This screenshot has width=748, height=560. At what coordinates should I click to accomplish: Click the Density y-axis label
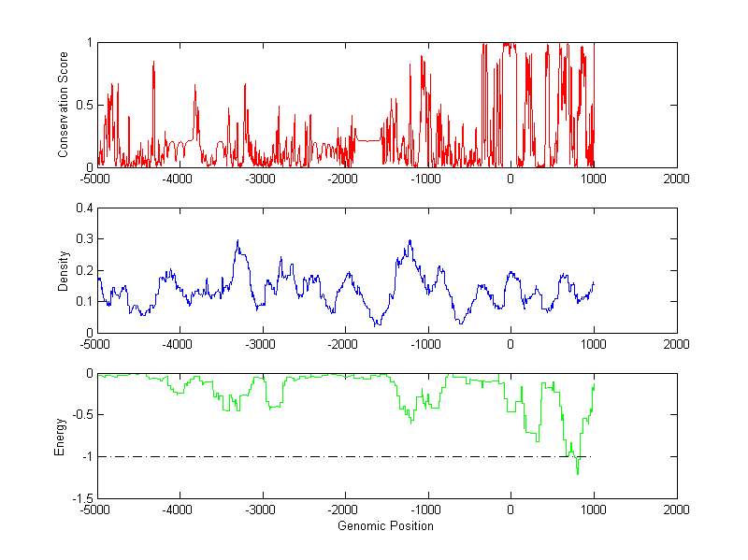click(64, 270)
